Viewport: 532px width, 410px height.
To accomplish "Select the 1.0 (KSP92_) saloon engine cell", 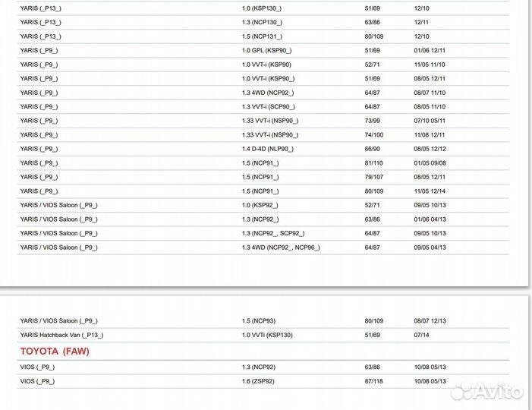I will click(260, 205).
